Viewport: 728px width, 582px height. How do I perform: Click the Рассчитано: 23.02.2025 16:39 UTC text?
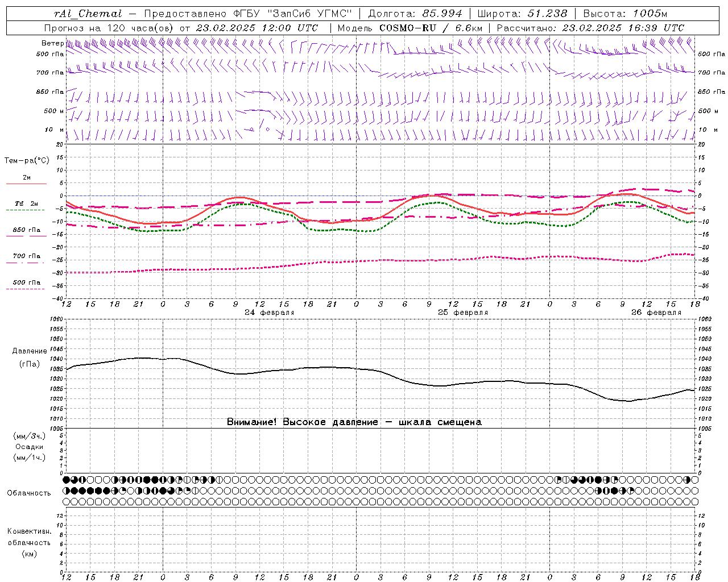tap(590, 28)
